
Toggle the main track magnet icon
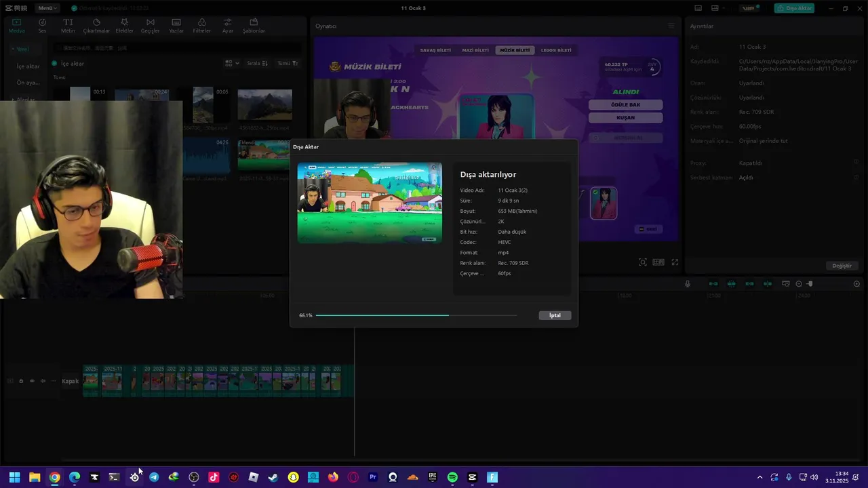coord(713,284)
